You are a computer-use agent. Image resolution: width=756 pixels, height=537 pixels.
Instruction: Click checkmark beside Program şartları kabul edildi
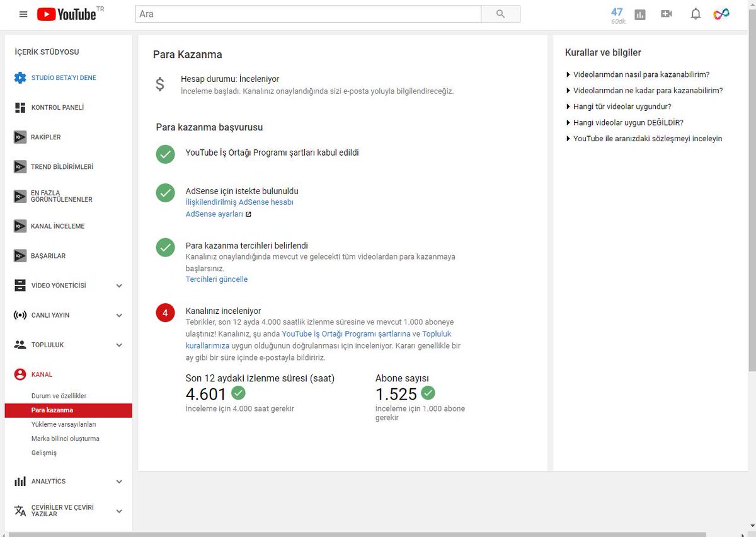[165, 154]
